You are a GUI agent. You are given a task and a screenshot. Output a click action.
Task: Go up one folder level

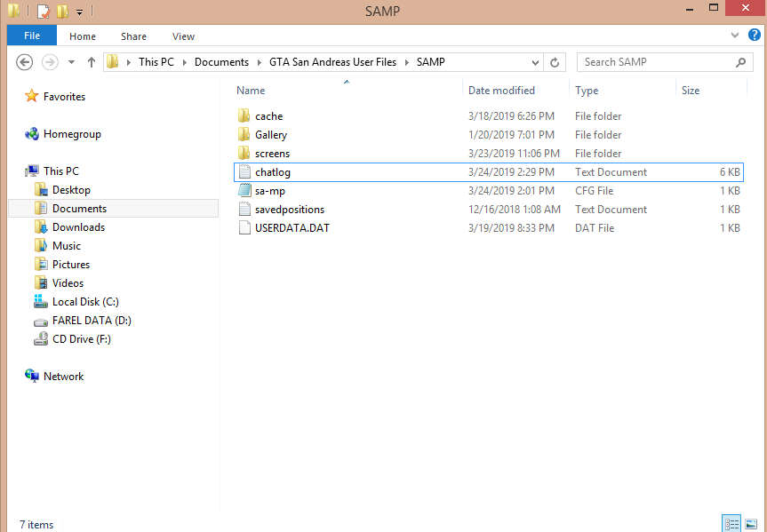[x=91, y=62]
